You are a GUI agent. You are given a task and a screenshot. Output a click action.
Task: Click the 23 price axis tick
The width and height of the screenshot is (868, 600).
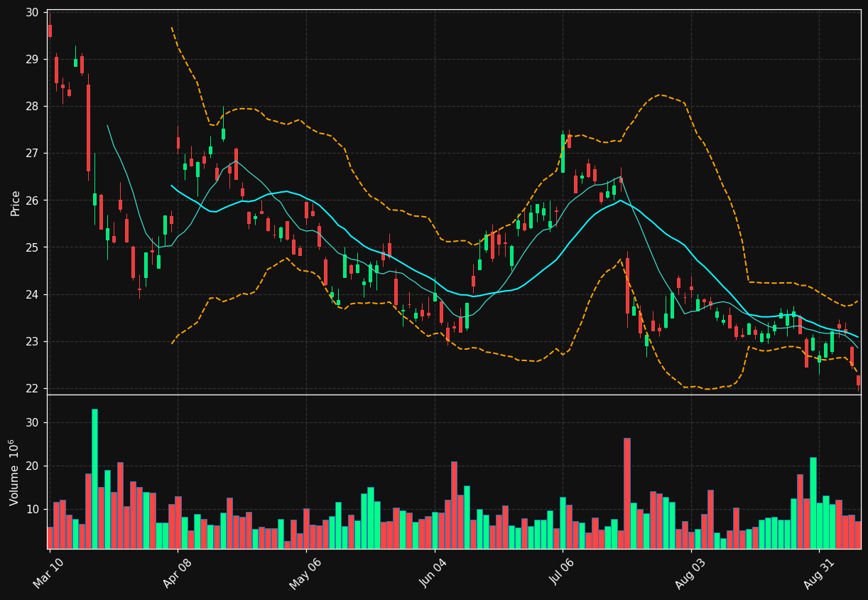(33, 342)
